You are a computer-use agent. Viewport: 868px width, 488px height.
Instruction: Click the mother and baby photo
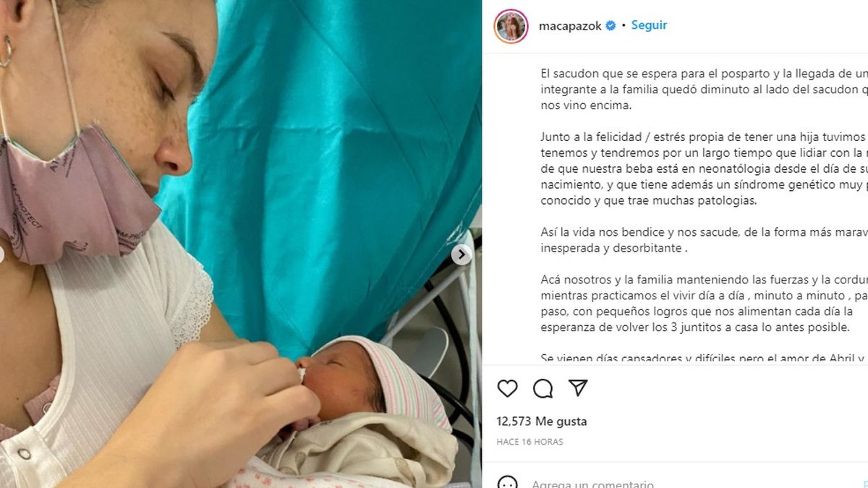coord(240,244)
